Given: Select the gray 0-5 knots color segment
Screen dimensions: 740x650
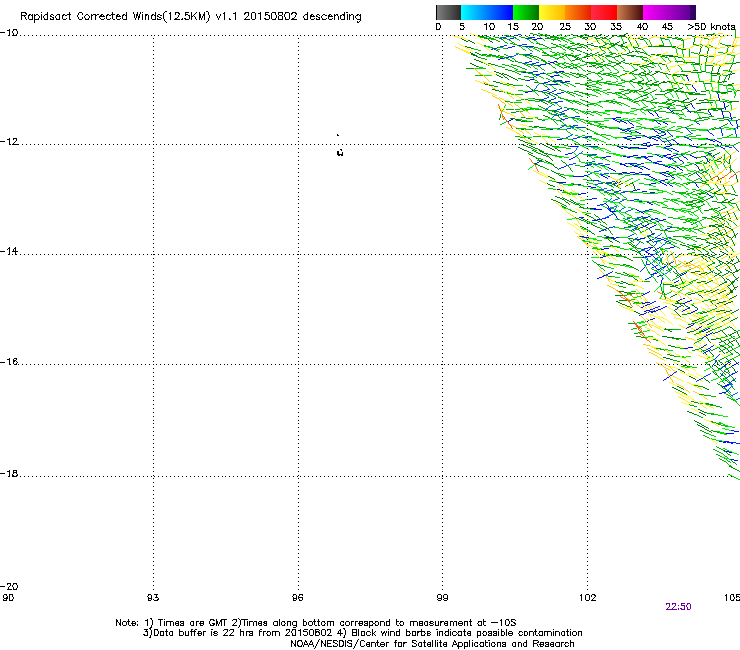Looking at the screenshot, I should point(448,12).
